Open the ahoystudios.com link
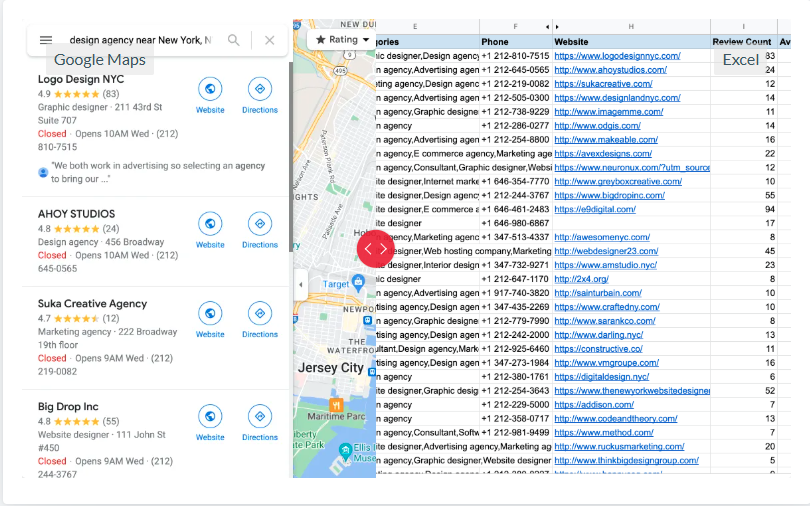Screen dimensions: 810x506 tap(610, 70)
